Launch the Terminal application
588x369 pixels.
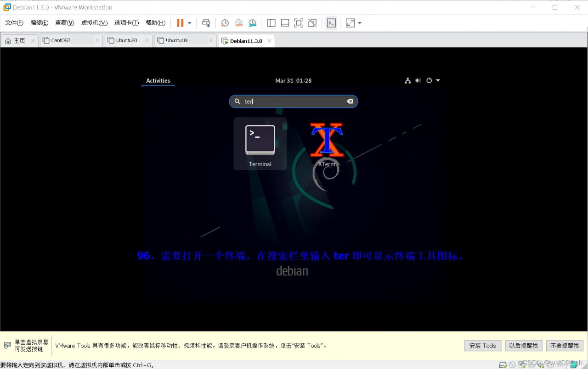260,144
